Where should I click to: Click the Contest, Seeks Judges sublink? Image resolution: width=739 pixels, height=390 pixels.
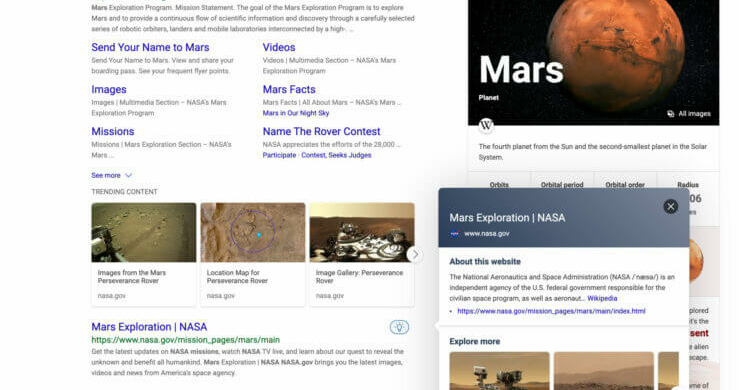click(x=336, y=155)
